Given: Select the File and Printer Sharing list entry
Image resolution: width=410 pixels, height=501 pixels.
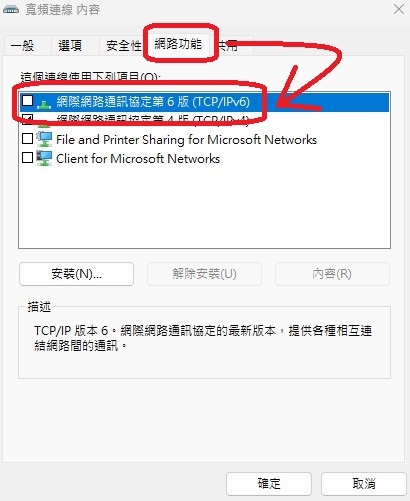Looking at the screenshot, I should (x=204, y=139).
